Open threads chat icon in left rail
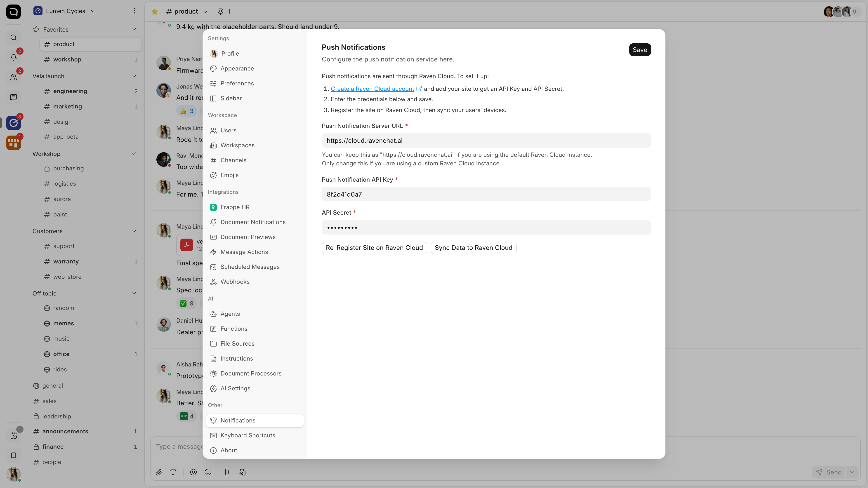Screen dimensions: 868x488 coord(14,97)
